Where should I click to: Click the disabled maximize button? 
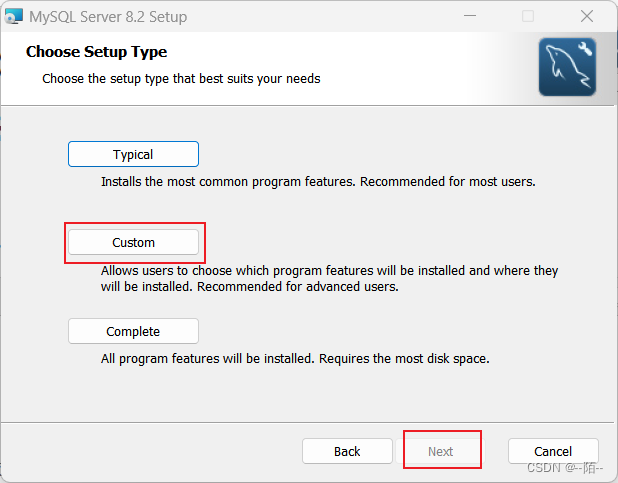pos(528,16)
